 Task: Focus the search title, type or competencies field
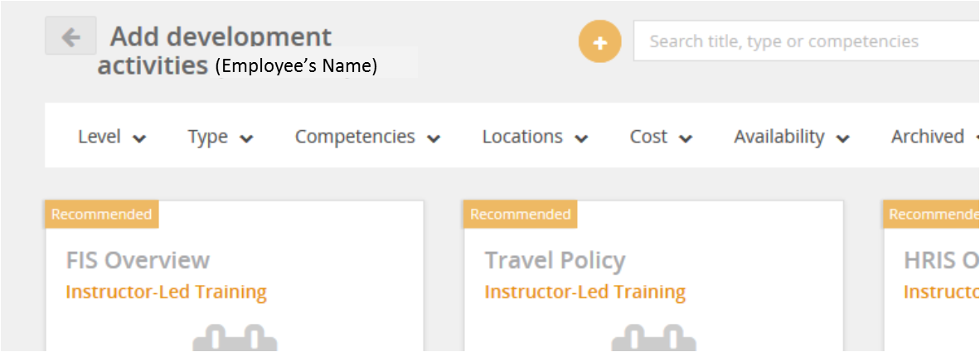807,41
